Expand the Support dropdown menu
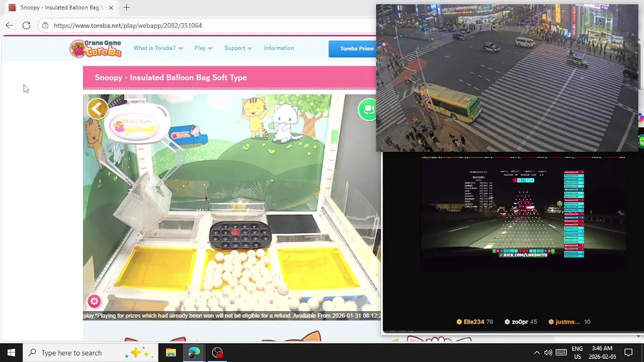This screenshot has width=644, height=362. 238,48
